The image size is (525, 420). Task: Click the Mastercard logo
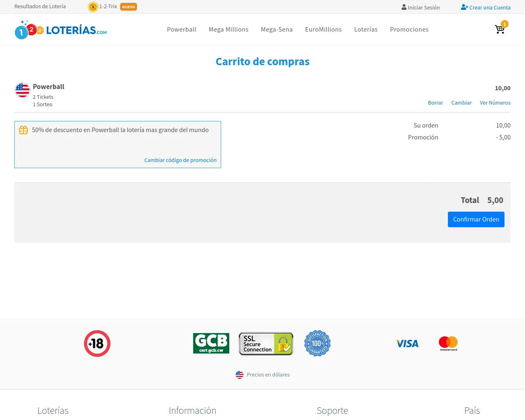point(448,343)
